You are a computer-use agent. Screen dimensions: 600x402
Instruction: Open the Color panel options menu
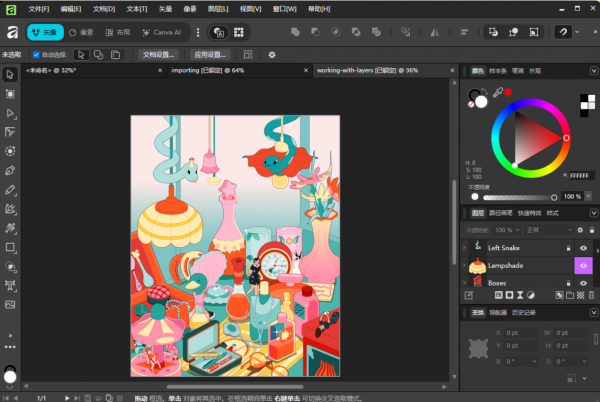click(x=593, y=71)
